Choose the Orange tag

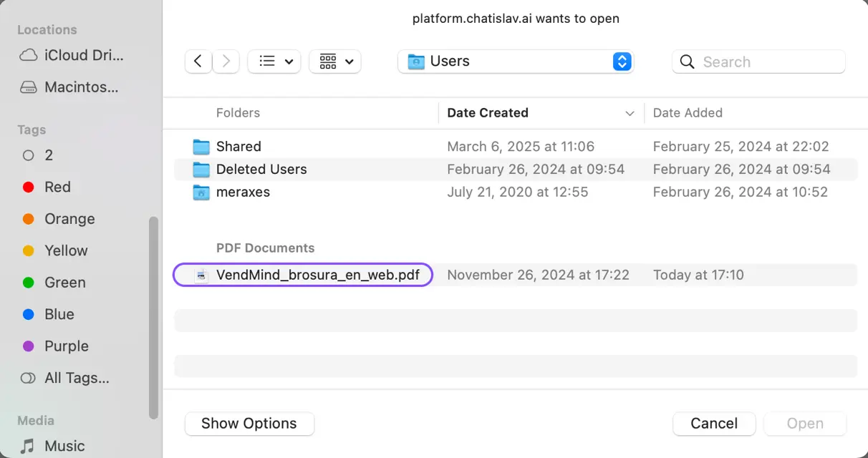69,219
